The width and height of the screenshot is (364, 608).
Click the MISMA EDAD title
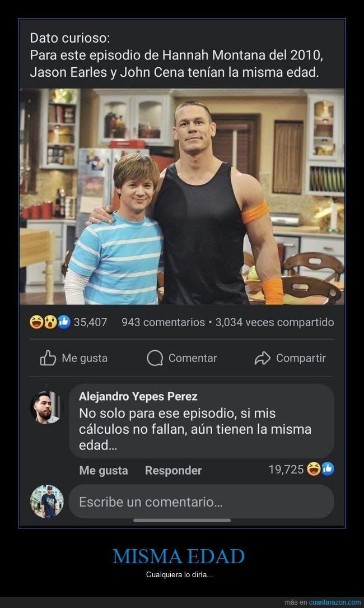pyautogui.click(x=179, y=556)
